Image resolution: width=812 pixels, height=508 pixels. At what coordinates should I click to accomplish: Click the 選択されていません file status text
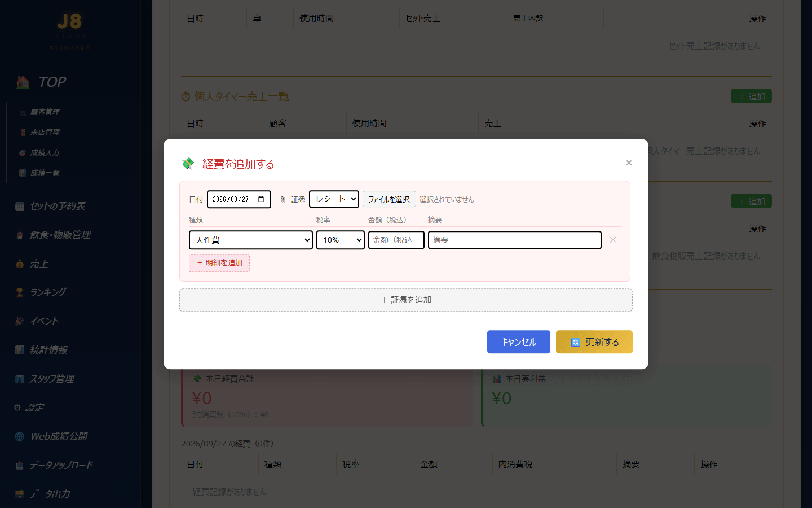coord(447,200)
